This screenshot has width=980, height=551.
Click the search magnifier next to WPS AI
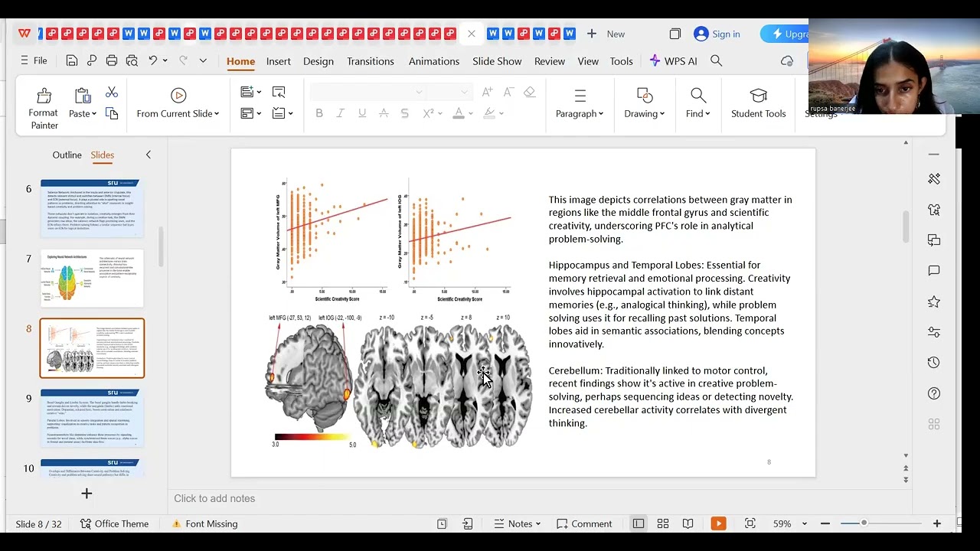click(716, 60)
